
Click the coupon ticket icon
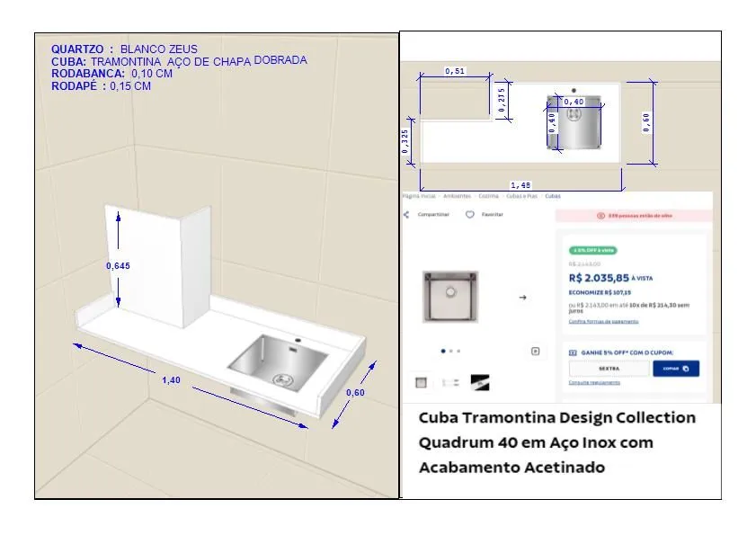(x=573, y=352)
